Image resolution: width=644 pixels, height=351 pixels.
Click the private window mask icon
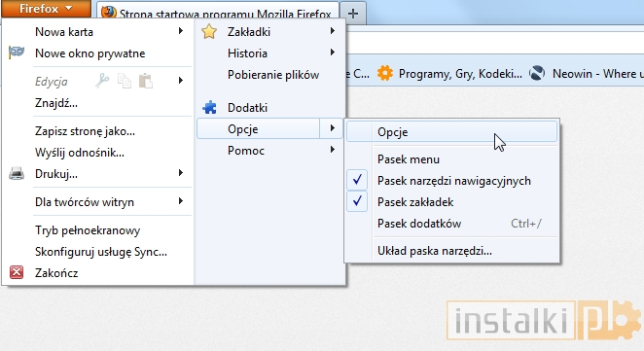(17, 53)
